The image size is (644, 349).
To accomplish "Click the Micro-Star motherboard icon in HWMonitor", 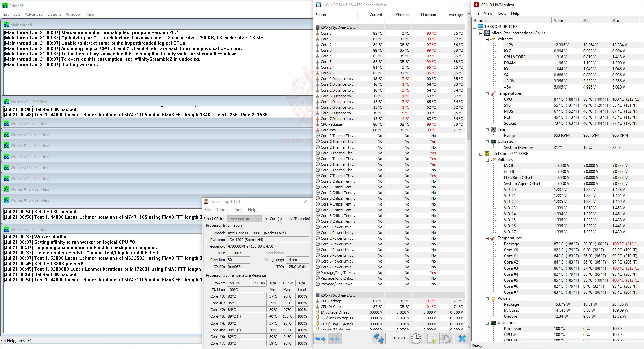I will pyautogui.click(x=487, y=33).
